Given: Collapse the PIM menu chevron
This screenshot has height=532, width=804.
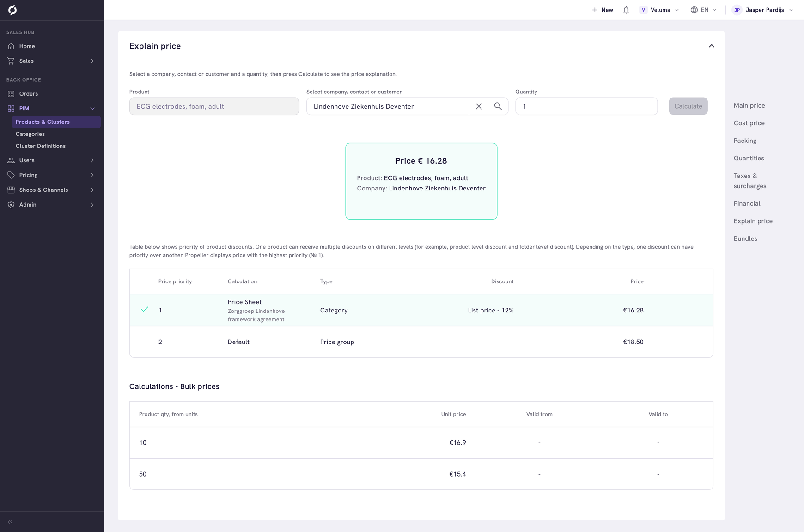Looking at the screenshot, I should 92,109.
